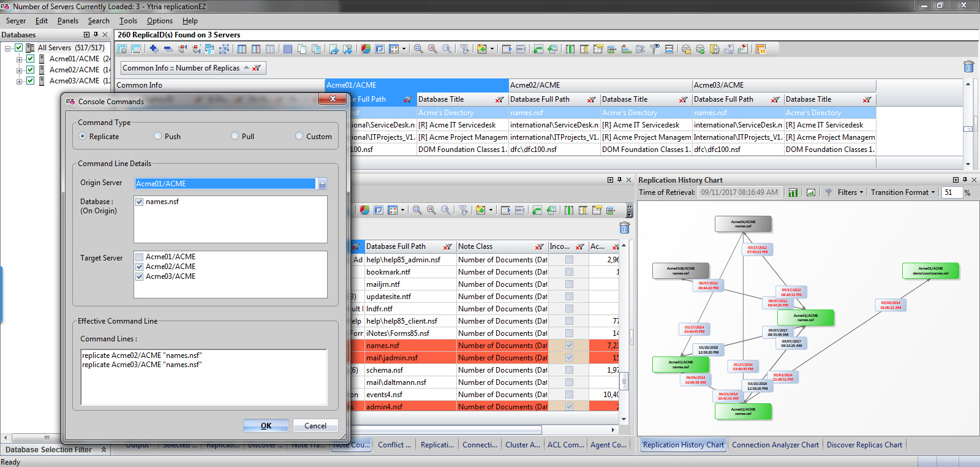The image size is (980, 467).
Task: Click the Common Info :: Number of Replicas grouping
Action: coord(193,68)
